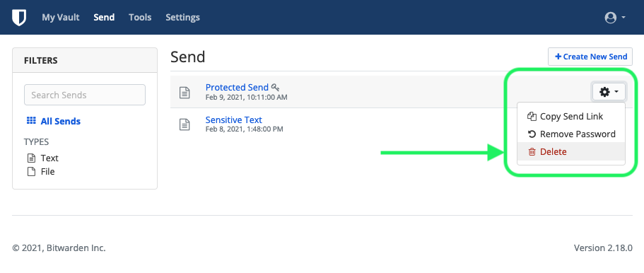644x273 pixels.
Task: Open the gear options dropdown for Protected Send
Action: tap(609, 92)
